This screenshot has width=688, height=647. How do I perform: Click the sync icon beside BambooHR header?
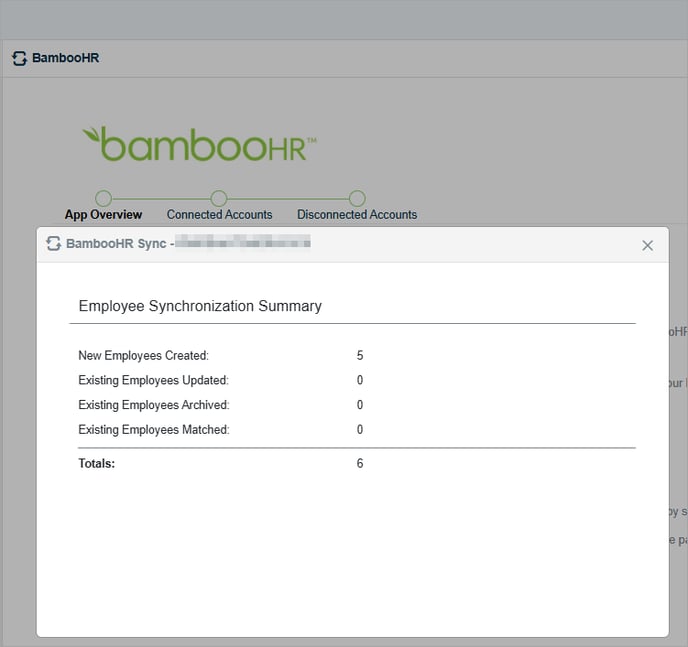click(x=19, y=58)
